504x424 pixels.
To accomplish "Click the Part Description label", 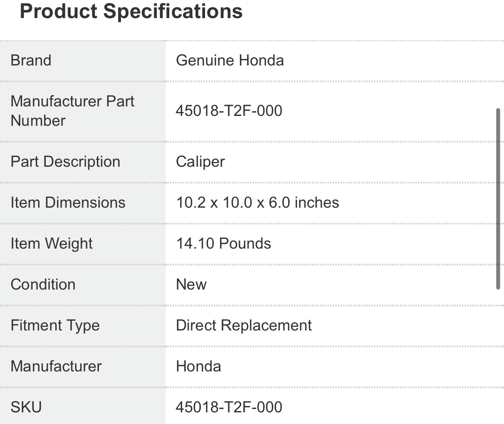I will (65, 162).
